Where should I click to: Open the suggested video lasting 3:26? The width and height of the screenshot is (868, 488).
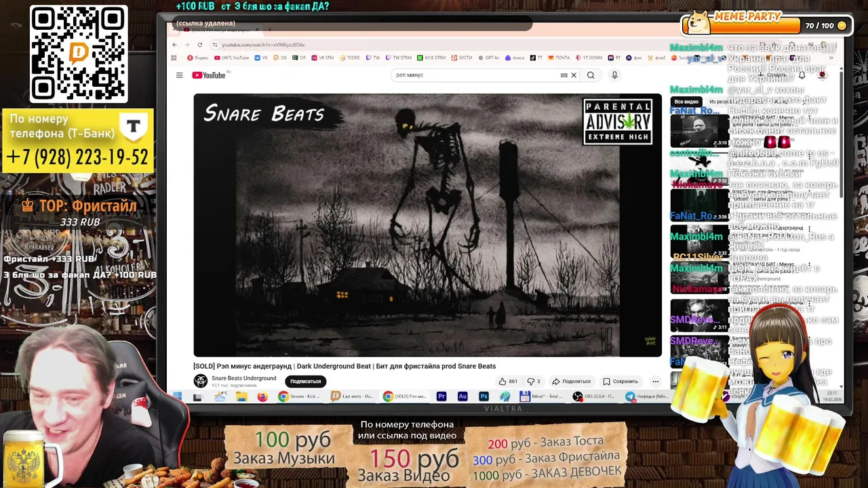tap(700, 205)
